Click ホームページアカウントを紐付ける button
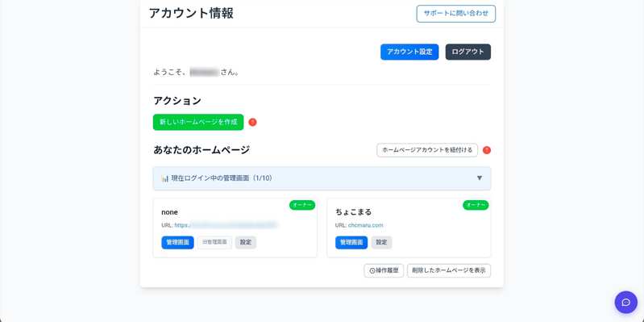The width and height of the screenshot is (644, 322). 427,150
